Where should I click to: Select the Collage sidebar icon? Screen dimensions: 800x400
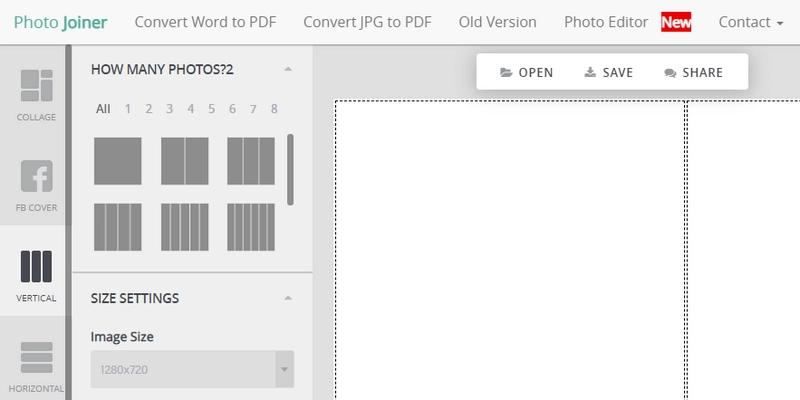pos(36,87)
